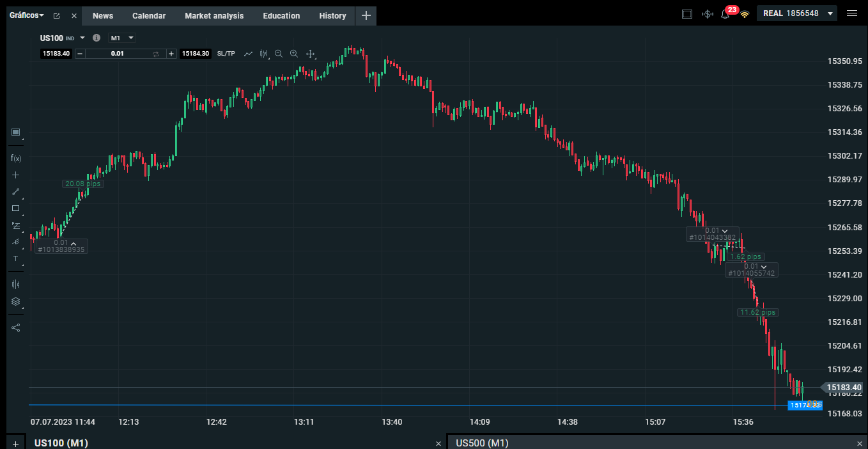
Task: Open the History tab
Action: 332,16
